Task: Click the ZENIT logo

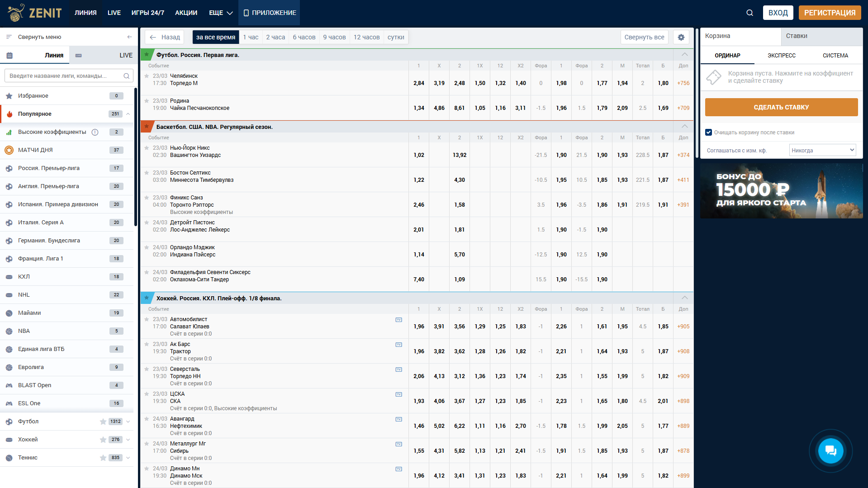Action: 35,13
